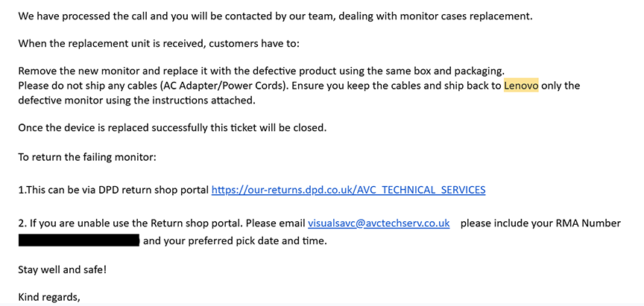This screenshot has width=644, height=306.
Task: Click 'your preferred pick date and time' text
Action: point(245,240)
